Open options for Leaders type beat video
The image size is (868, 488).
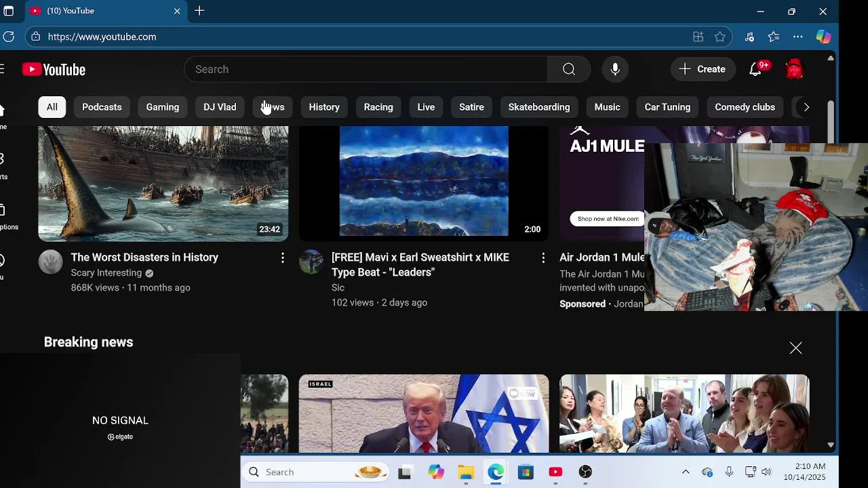[x=543, y=258]
